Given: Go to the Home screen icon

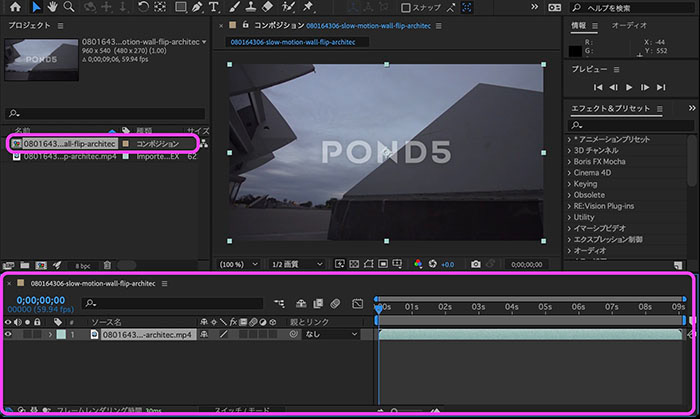Looking at the screenshot, I should pyautogui.click(x=15, y=7).
